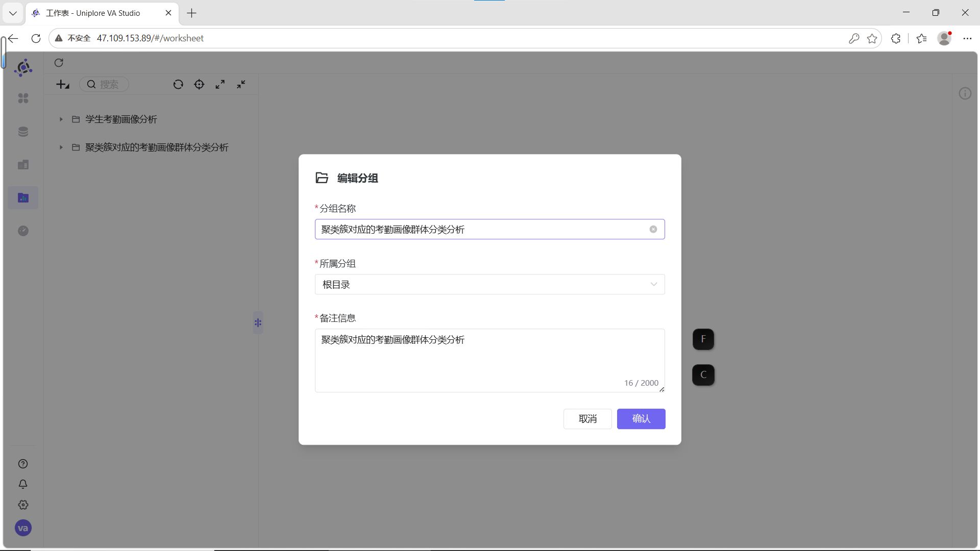Click the sync refresh tree icon
Image resolution: width=980 pixels, height=551 pixels.
[178, 85]
